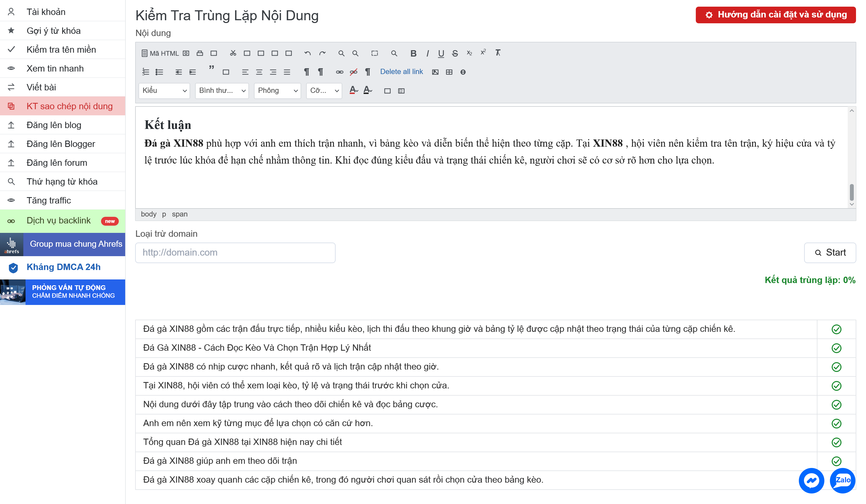This screenshot has width=866, height=504.
Task: Click the Undo arrow icon
Action: click(x=307, y=53)
